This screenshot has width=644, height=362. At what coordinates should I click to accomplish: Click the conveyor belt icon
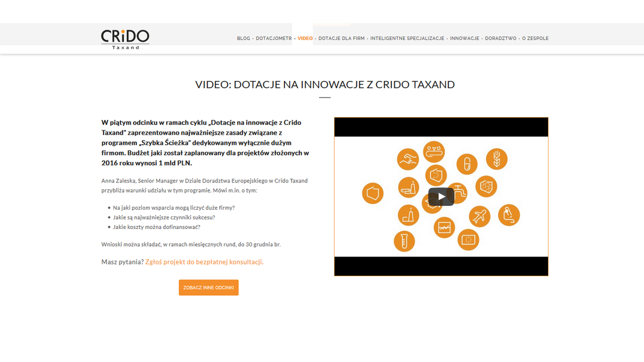[x=434, y=152]
